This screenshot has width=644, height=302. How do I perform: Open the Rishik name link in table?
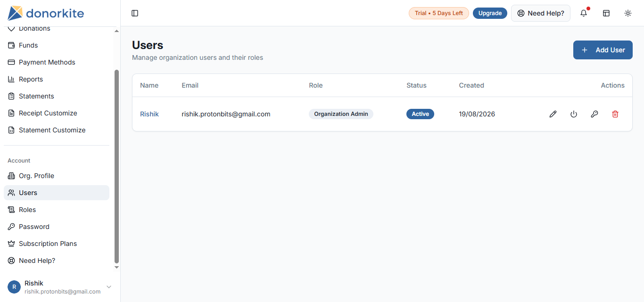149,114
